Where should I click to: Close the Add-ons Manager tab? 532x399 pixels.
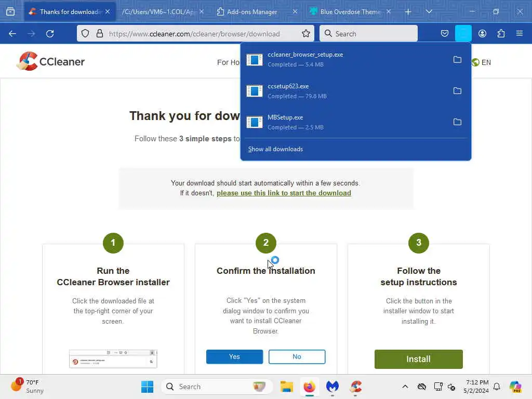coord(295,11)
